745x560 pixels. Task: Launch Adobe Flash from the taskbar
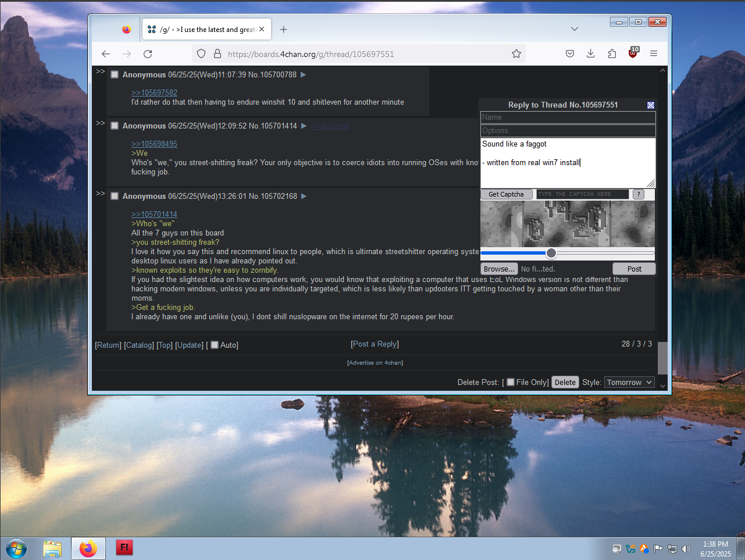point(124,548)
